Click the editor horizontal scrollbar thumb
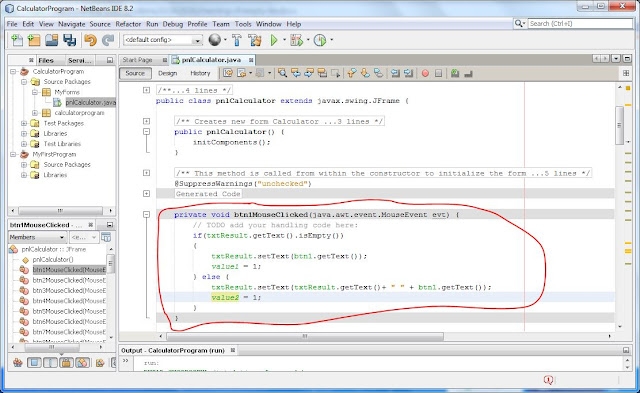 pyautogui.click(x=305, y=336)
